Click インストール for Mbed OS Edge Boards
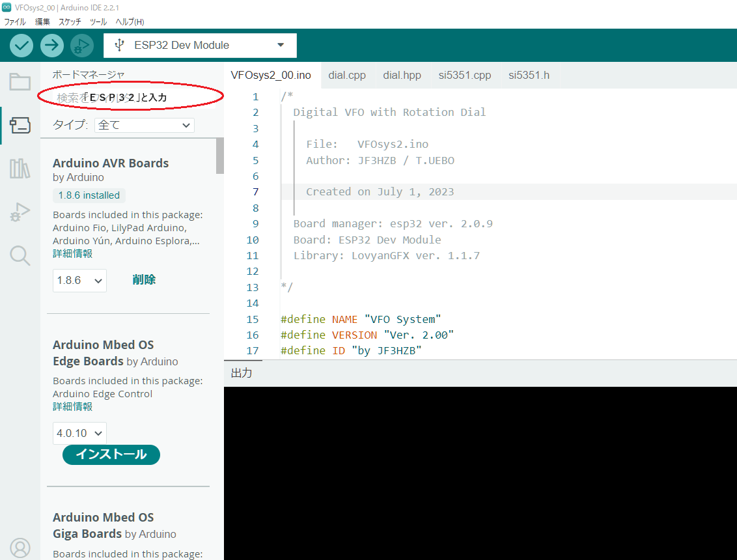This screenshot has width=737, height=560. point(111,455)
